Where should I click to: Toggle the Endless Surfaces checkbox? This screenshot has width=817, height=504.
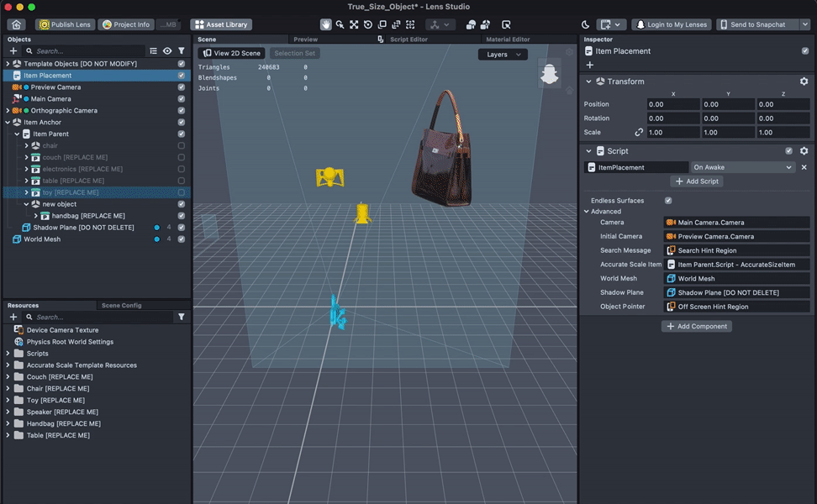[668, 201]
